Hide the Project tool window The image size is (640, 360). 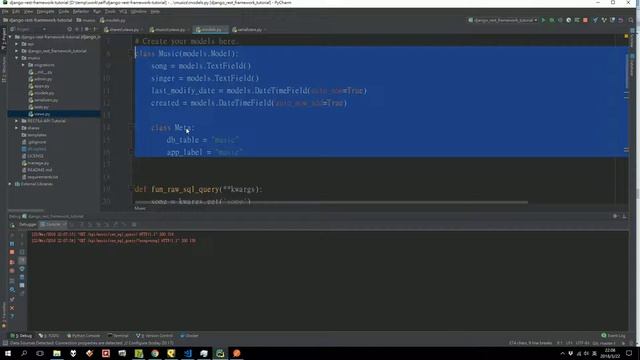95,29
